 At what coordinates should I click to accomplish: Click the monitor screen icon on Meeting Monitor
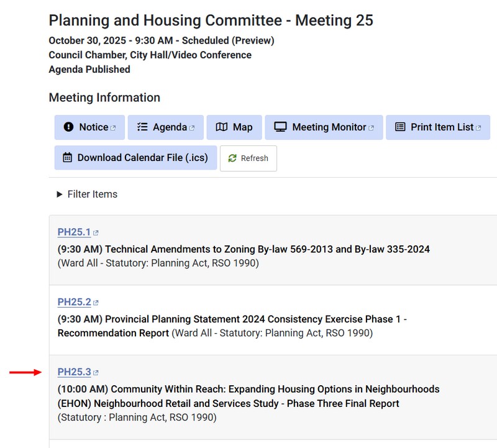pyautogui.click(x=280, y=127)
